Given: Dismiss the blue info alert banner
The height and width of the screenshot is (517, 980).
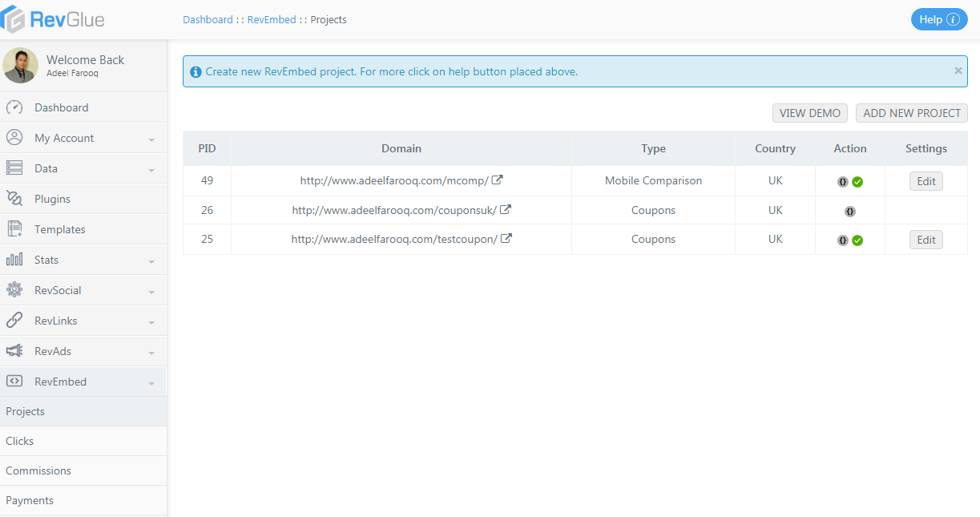Looking at the screenshot, I should tap(958, 71).
